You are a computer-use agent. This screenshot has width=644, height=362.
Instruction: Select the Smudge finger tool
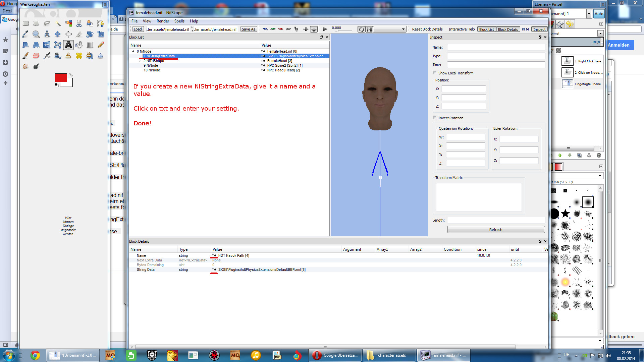(x=25, y=66)
